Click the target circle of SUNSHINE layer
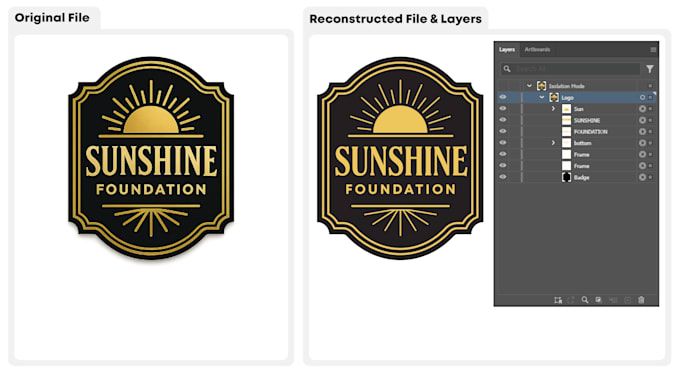 tap(642, 120)
